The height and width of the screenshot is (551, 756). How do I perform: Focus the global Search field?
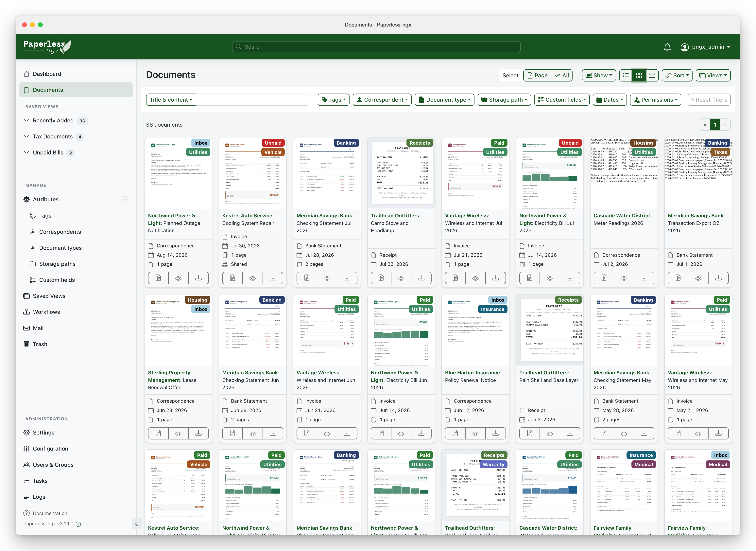[x=376, y=47]
